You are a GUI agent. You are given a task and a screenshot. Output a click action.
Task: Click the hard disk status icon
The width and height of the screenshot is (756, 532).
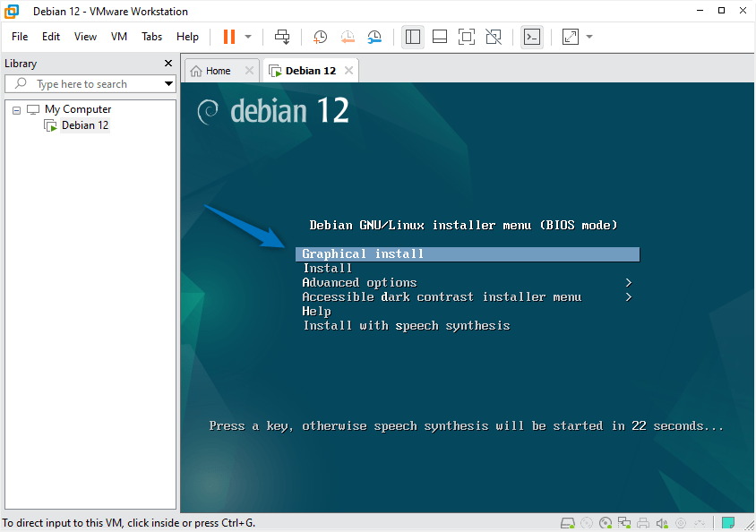tap(568, 522)
